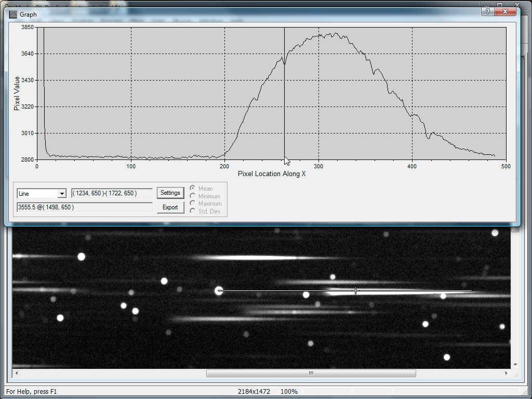
Task: Click the Graph window help button
Action: click(487, 11)
